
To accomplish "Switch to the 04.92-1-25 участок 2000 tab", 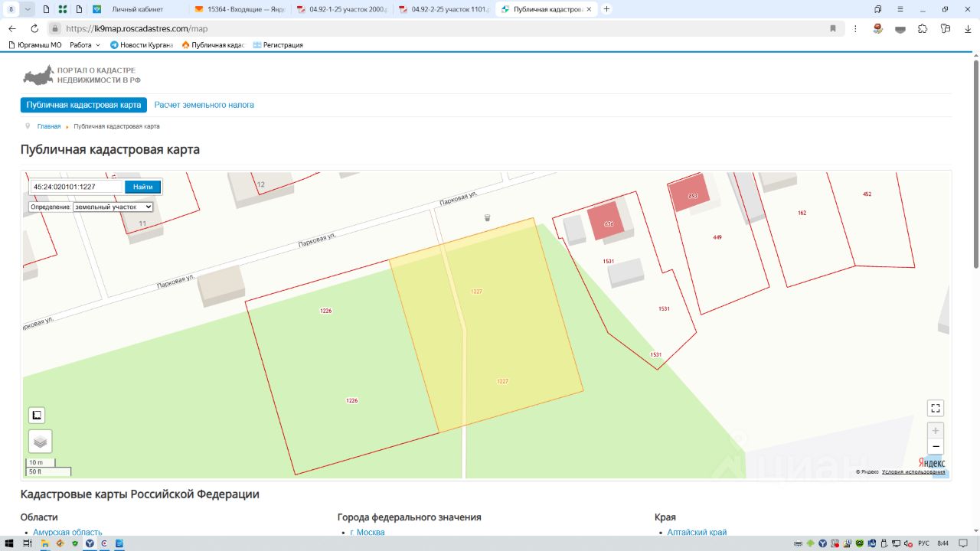I will 342,9.
